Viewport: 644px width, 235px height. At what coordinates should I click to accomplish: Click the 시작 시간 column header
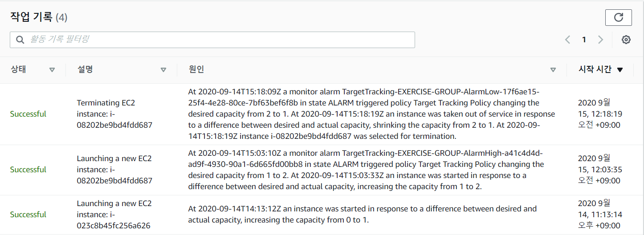[595, 69]
